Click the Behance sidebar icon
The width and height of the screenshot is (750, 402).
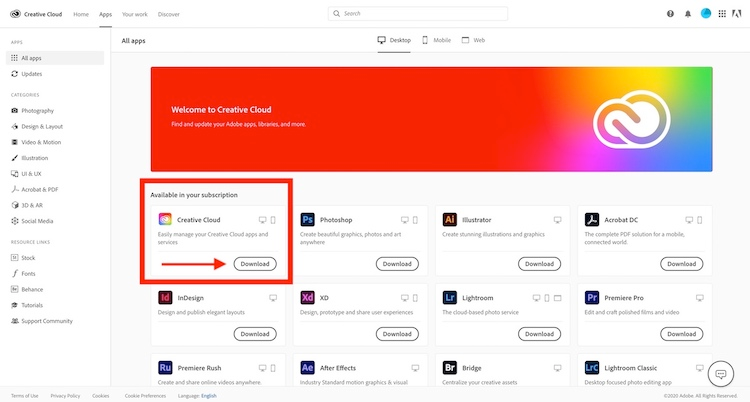[14, 289]
